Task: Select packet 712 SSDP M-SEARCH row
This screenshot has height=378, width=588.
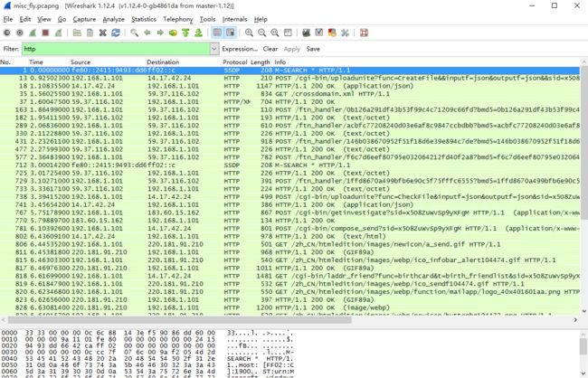Action: 289,165
